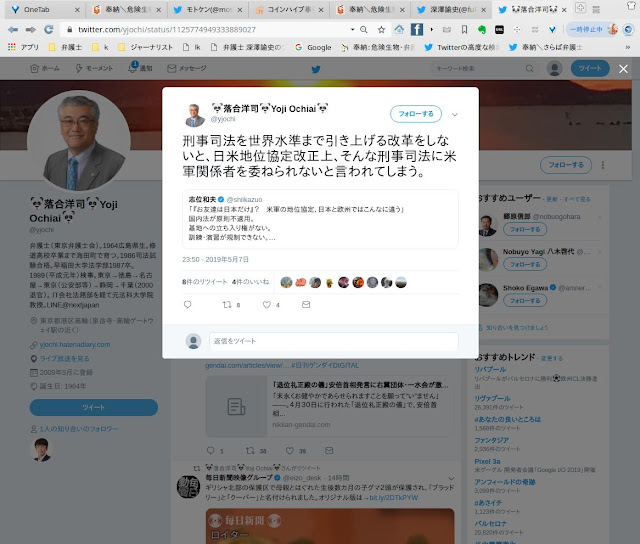Open the 弁護士 bookmark folder
This screenshot has width=640, height=544.
(66, 47)
